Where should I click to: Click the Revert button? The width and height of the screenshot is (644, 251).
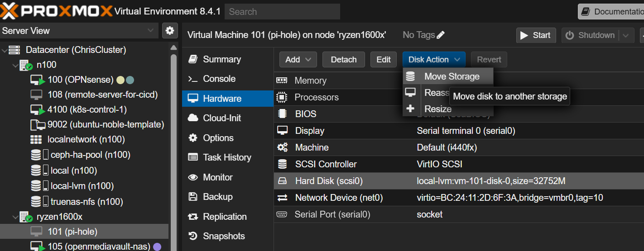pos(489,59)
